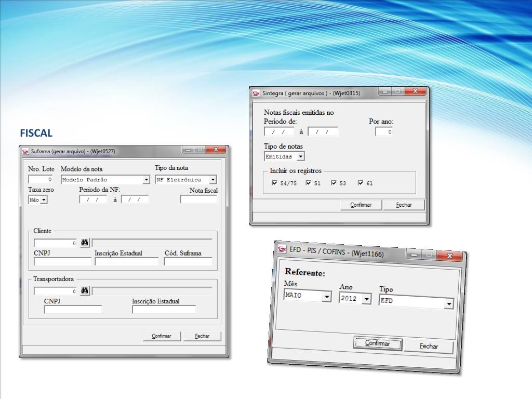
Task: Minimize the EFD PIS/COFINS window
Action: 414,254
